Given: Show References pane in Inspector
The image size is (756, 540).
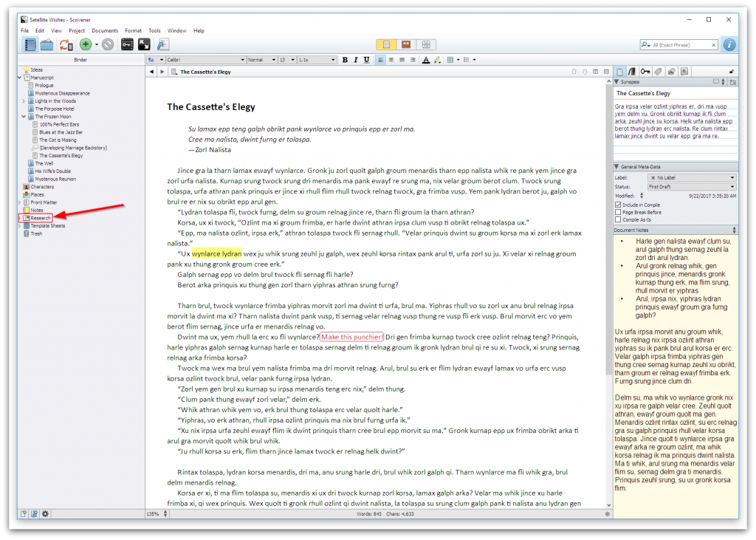Looking at the screenshot, I should coord(632,72).
